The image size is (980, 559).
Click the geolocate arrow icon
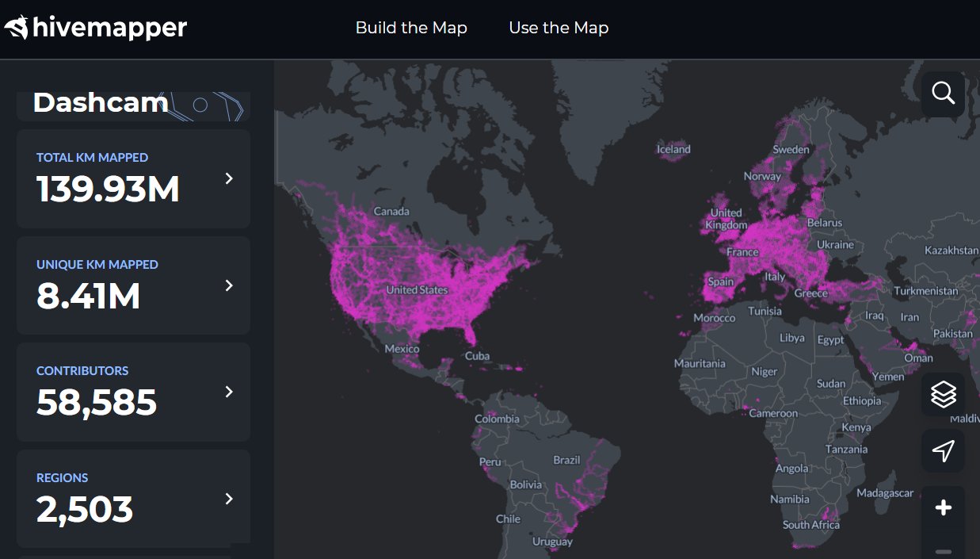click(x=943, y=451)
